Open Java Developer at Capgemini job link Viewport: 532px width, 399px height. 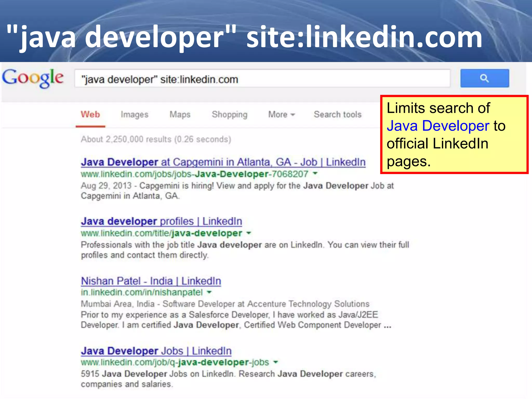pos(223,162)
